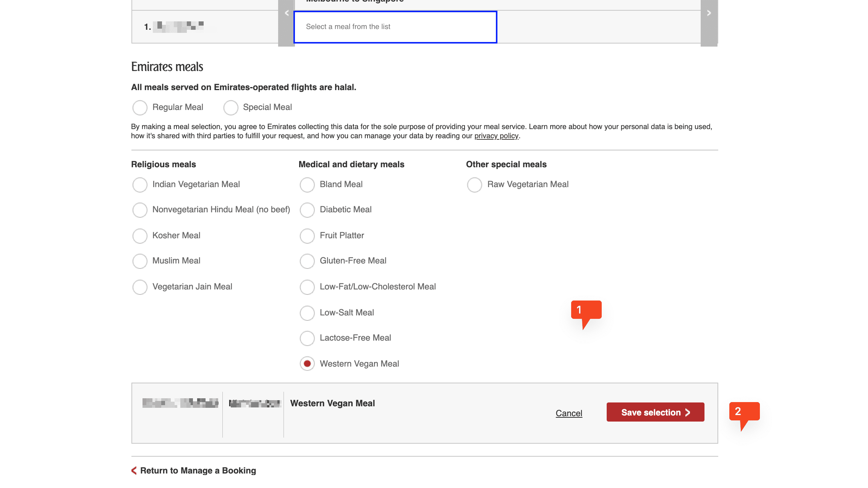Viewport: 868px width, 488px height.
Task: Open the privacy policy link
Action: (x=496, y=136)
